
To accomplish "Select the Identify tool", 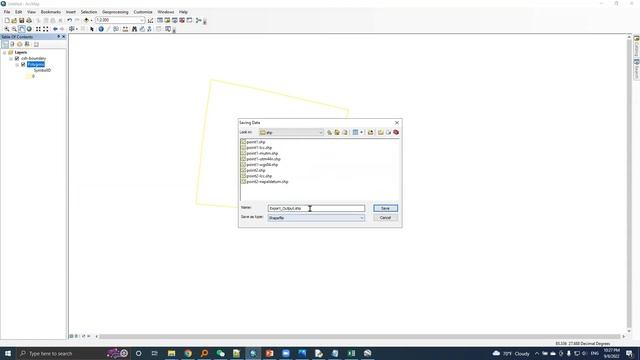I will pos(101,29).
